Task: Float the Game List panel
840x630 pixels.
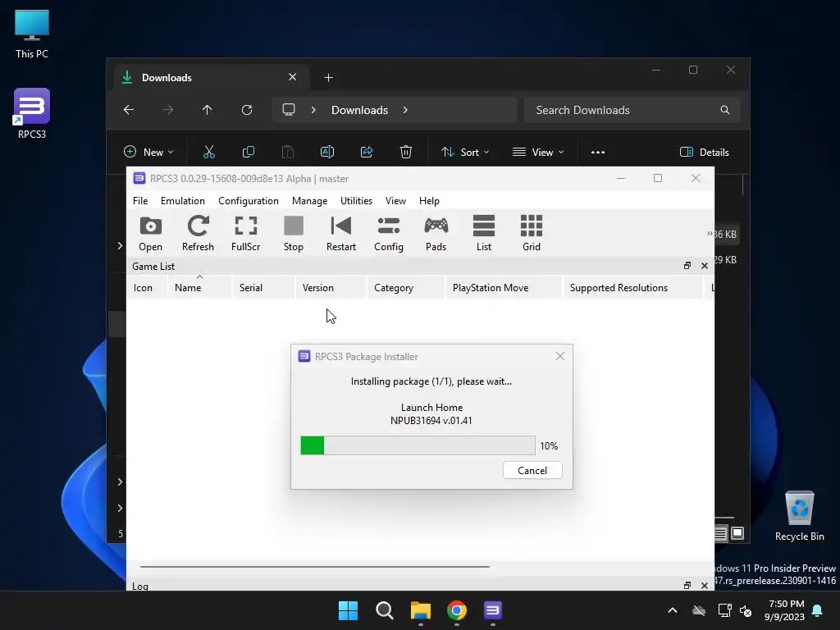Action: [x=687, y=266]
